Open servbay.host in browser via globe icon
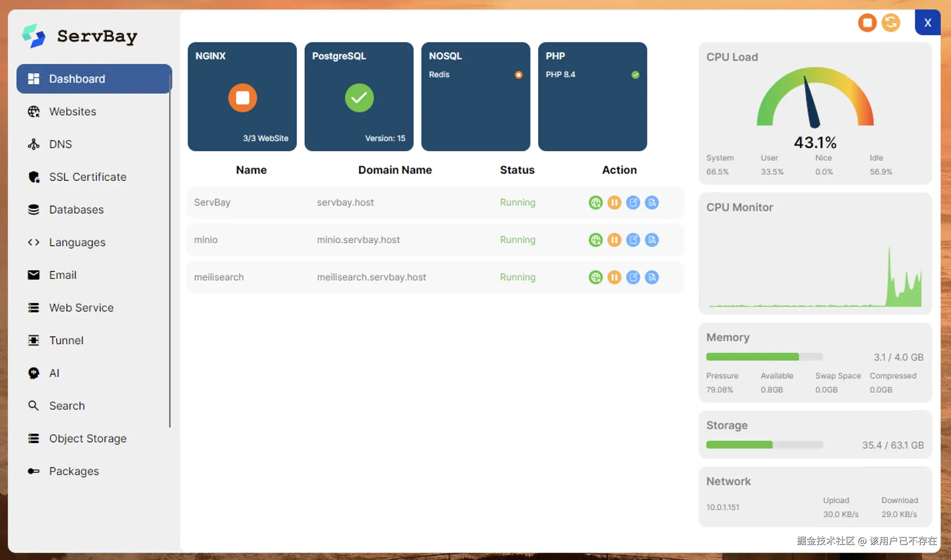 click(x=595, y=203)
